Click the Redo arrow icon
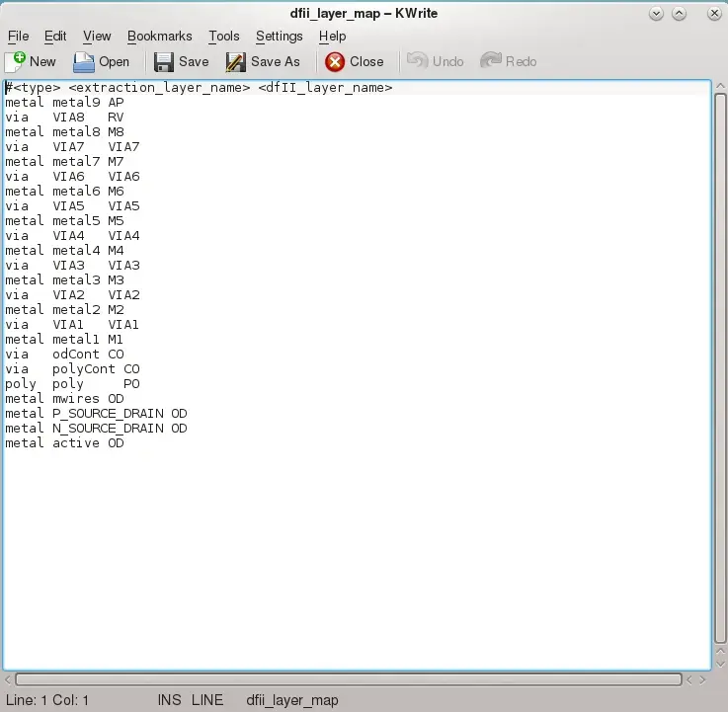The image size is (728, 712). point(491,60)
